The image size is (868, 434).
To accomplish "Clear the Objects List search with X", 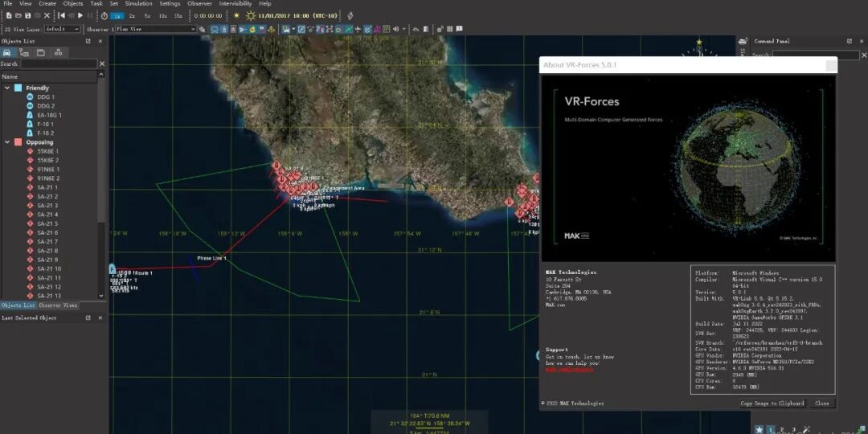I will pos(102,63).
